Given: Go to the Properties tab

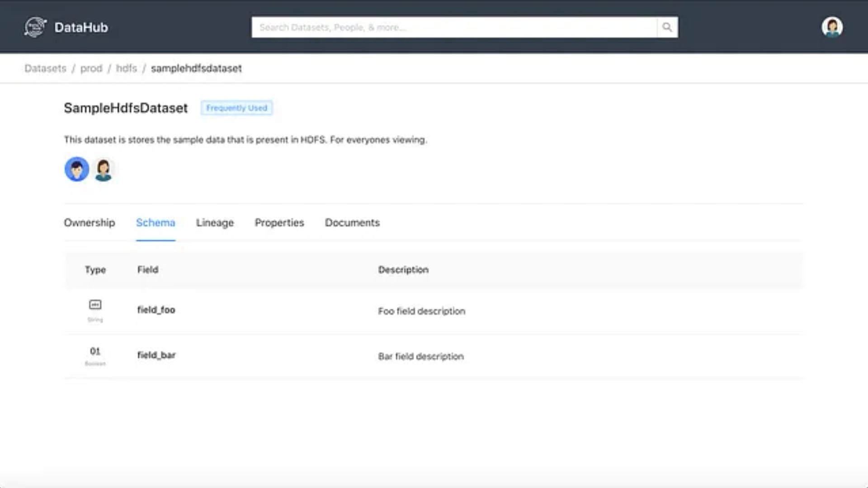Looking at the screenshot, I should coord(279,223).
